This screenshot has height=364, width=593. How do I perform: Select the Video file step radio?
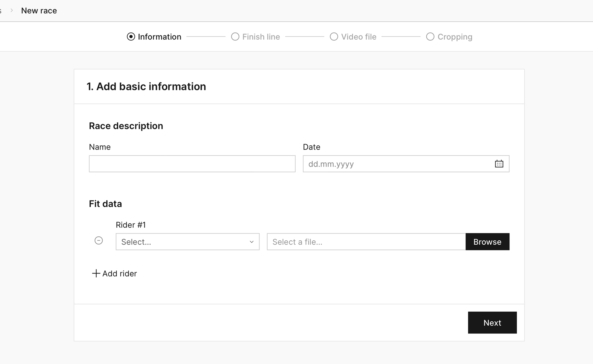334,37
